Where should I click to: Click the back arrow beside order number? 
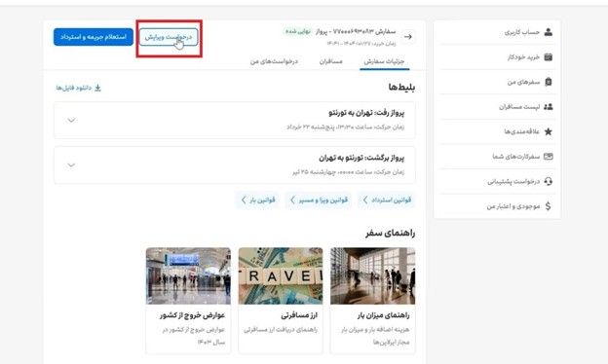tap(408, 37)
